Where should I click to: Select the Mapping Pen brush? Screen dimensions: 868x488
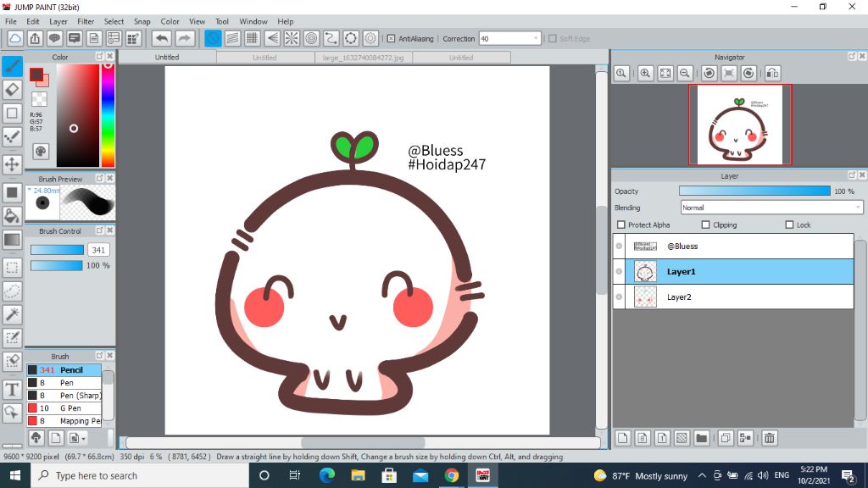tap(64, 420)
